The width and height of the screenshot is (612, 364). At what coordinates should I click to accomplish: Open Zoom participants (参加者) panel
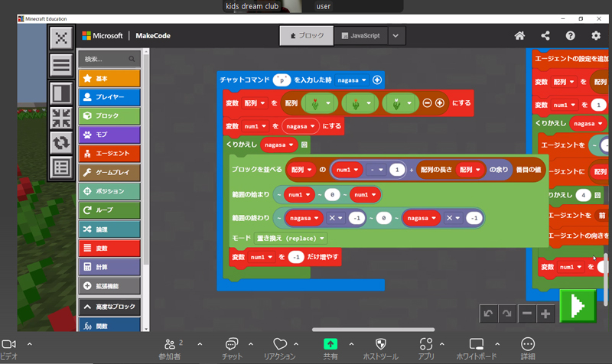click(170, 349)
